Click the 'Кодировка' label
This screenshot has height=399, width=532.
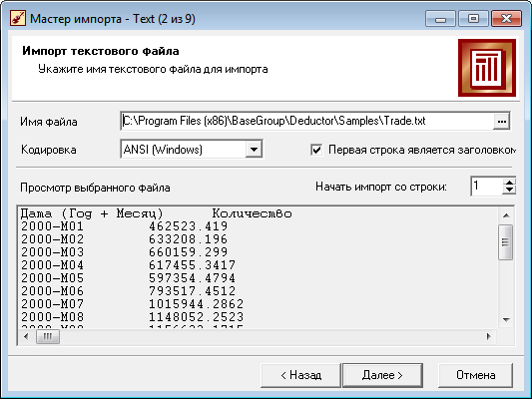49,150
